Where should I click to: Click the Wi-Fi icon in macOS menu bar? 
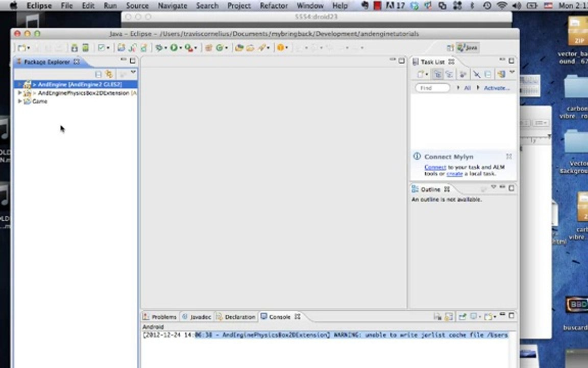tap(501, 6)
